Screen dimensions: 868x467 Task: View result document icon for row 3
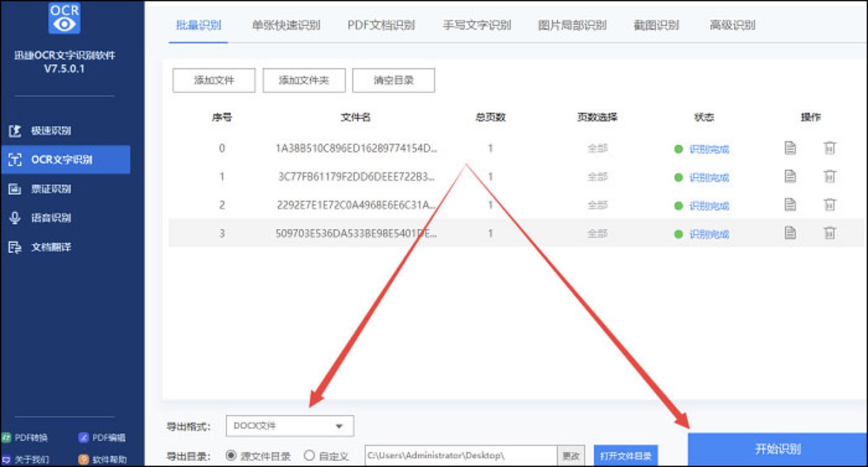(x=790, y=233)
